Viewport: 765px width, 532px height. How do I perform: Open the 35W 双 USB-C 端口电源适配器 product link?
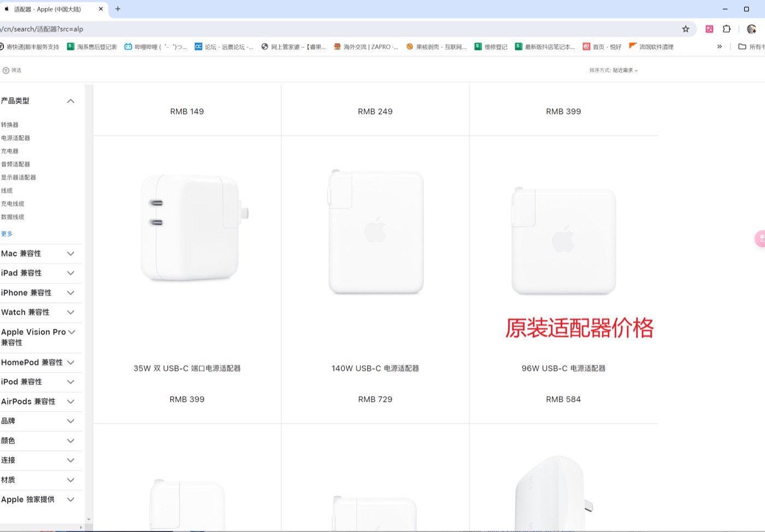[x=187, y=369]
